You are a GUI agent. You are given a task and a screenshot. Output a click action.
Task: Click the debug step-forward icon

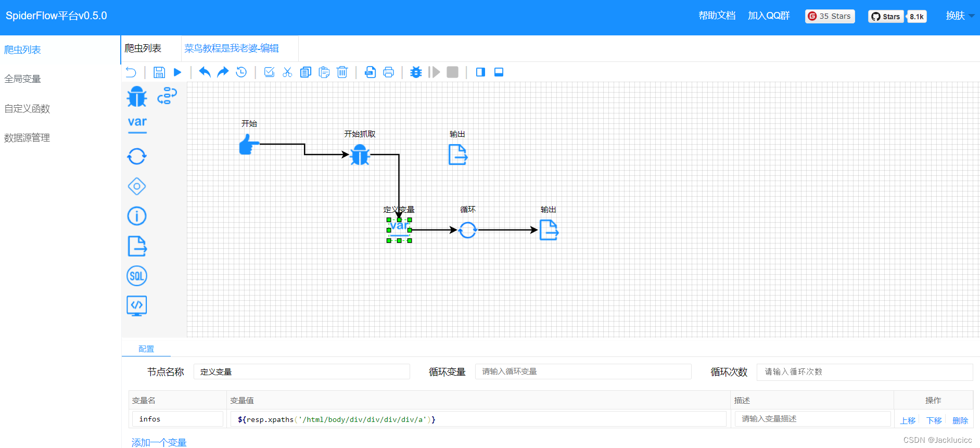point(434,72)
